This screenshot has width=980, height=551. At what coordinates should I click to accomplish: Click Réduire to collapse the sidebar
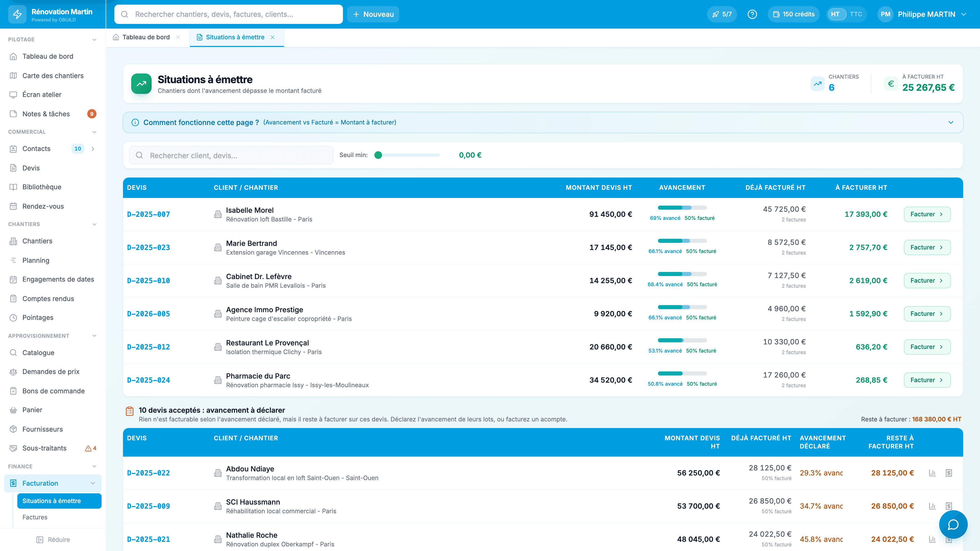53,539
